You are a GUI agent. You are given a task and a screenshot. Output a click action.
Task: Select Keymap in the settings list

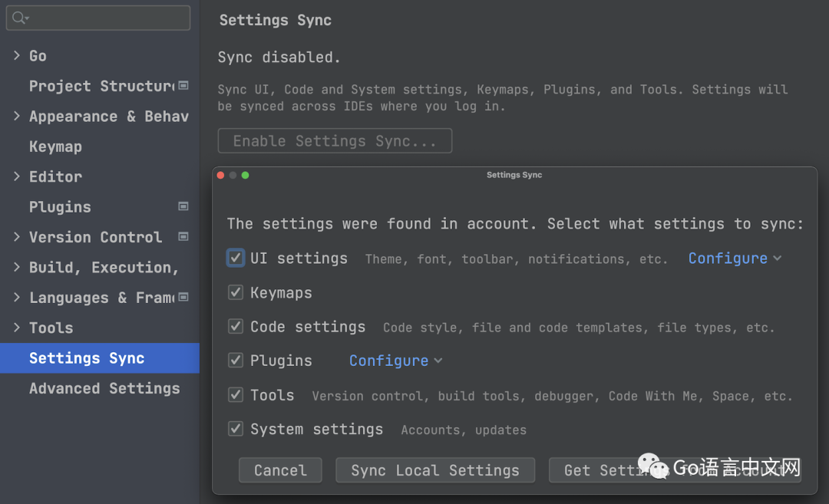pyautogui.click(x=55, y=147)
